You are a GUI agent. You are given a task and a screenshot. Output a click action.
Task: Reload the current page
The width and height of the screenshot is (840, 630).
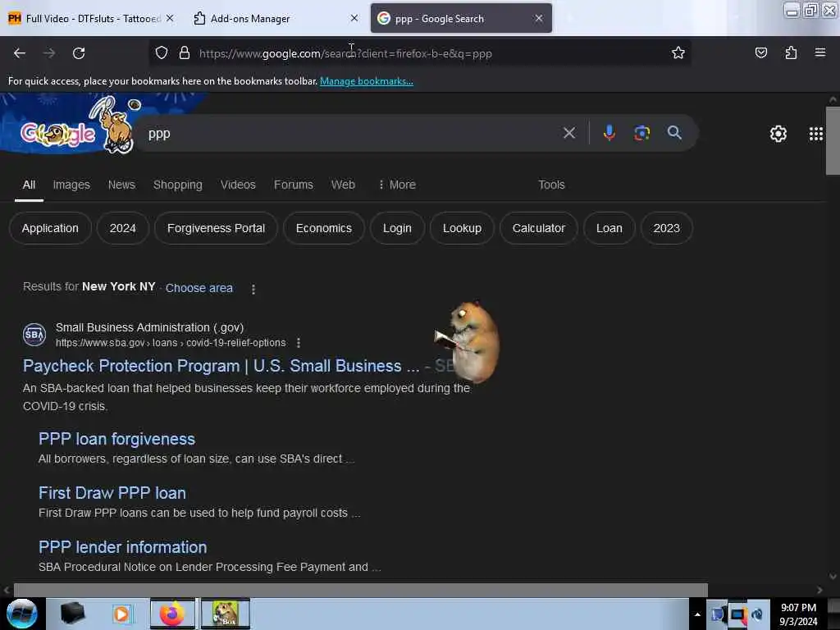79,53
